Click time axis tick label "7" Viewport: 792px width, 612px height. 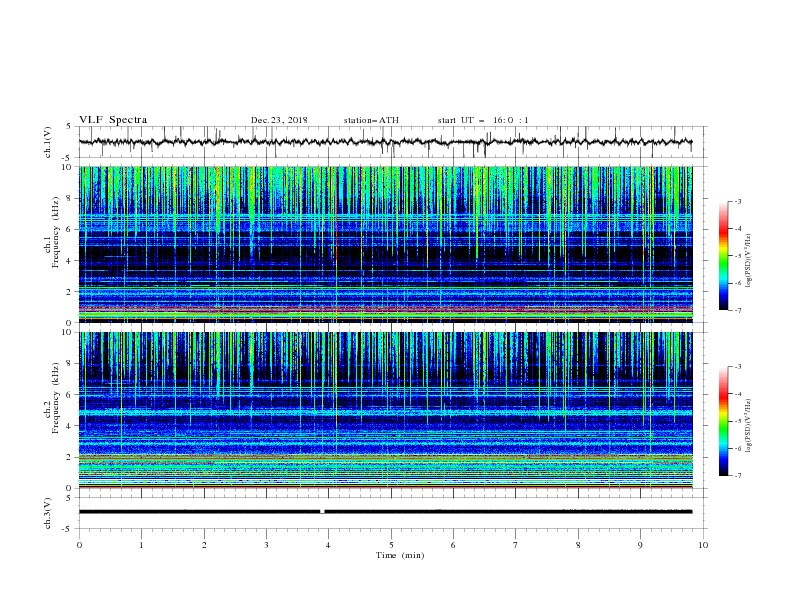point(516,545)
